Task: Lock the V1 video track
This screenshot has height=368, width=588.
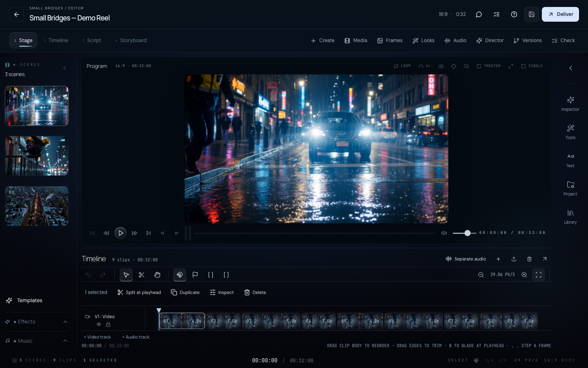Action: [108, 324]
